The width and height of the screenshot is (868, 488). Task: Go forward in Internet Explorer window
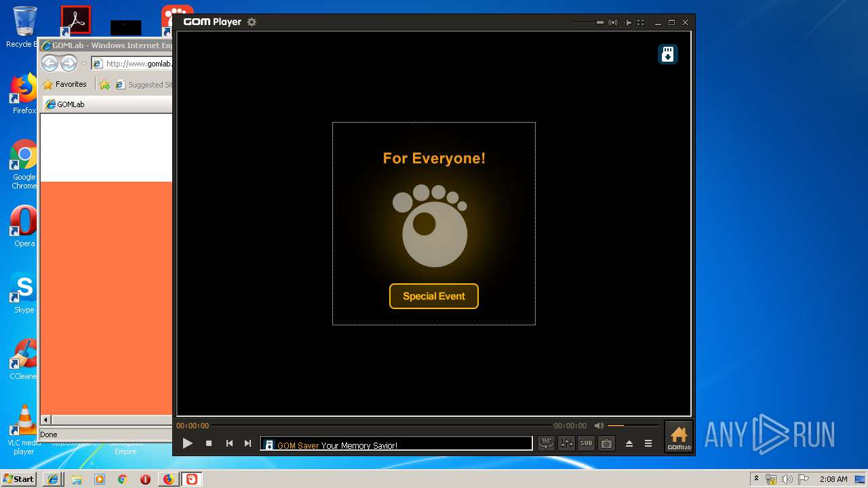click(68, 64)
